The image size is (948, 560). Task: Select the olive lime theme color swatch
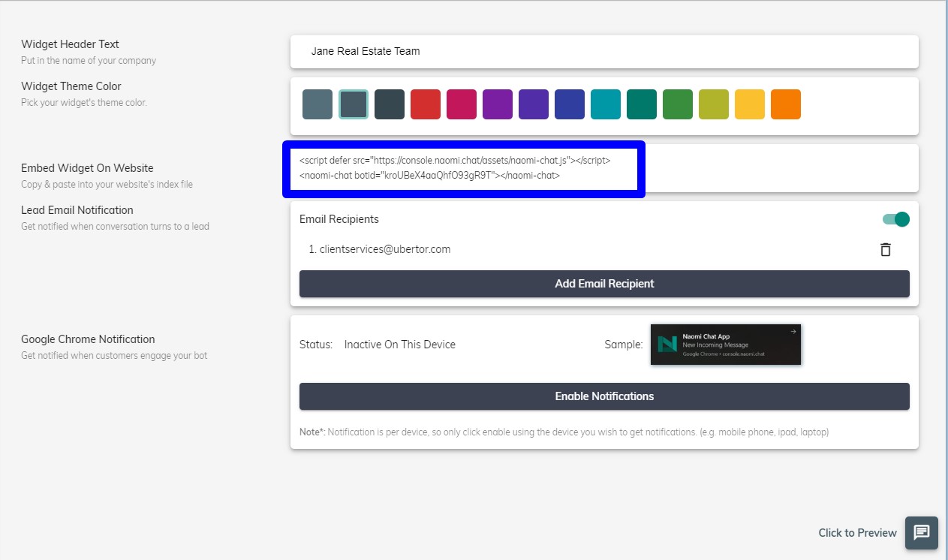coord(714,104)
